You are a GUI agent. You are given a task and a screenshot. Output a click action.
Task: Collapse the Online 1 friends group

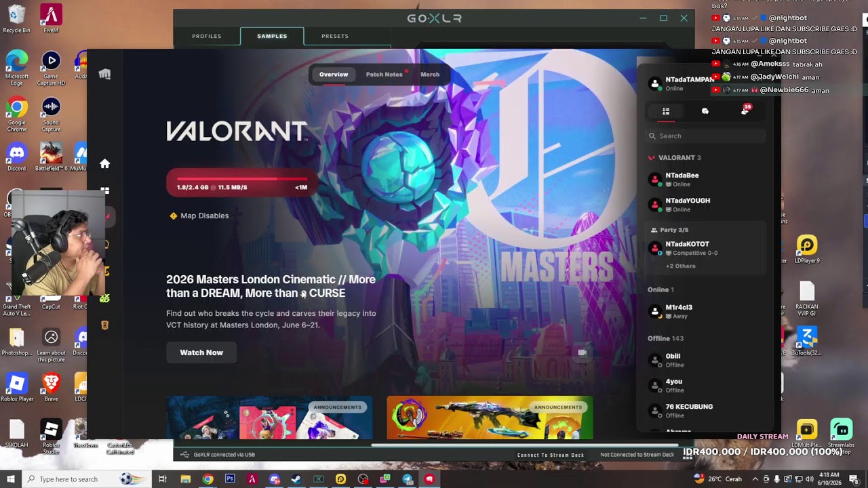(660, 289)
